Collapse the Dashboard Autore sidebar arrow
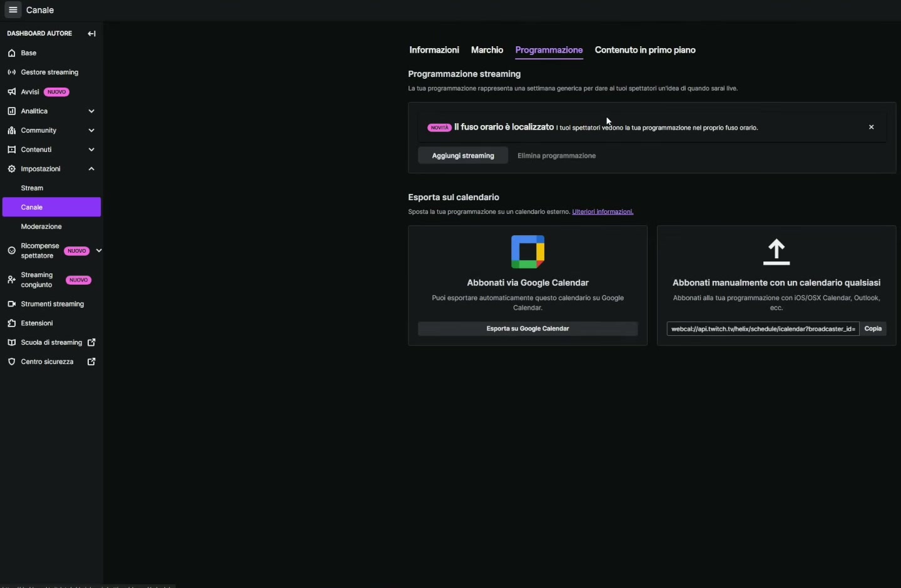The height and width of the screenshot is (588, 901). tap(91, 34)
